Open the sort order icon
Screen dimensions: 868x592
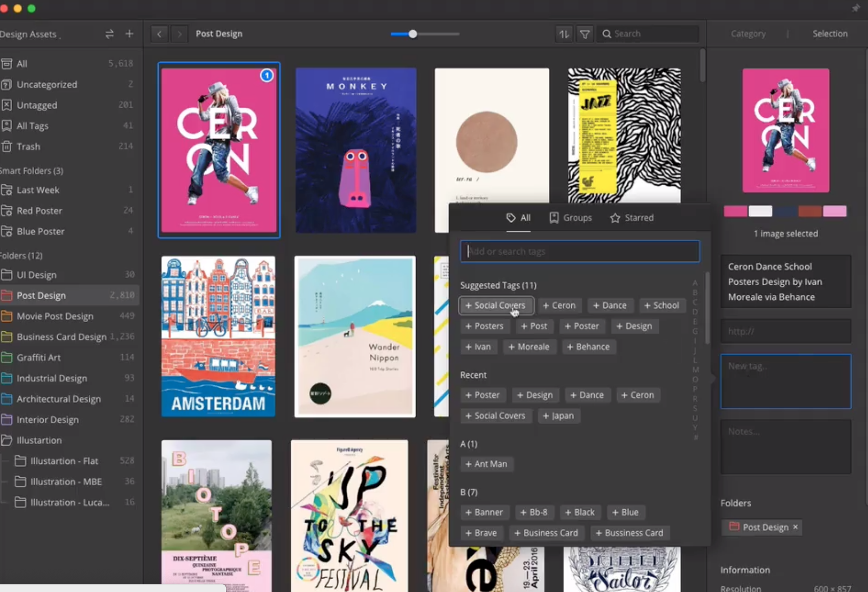[x=564, y=34]
